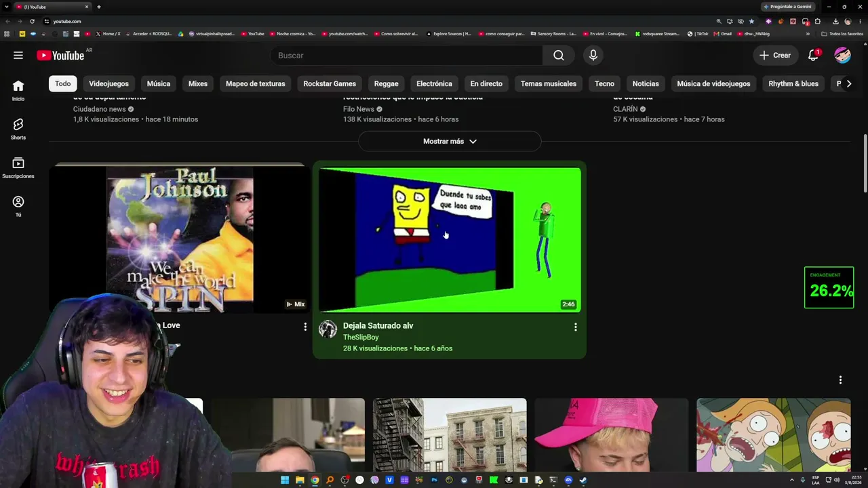The height and width of the screenshot is (488, 868).
Task: Open options for Dejala Saturado alv video
Action: tap(576, 327)
